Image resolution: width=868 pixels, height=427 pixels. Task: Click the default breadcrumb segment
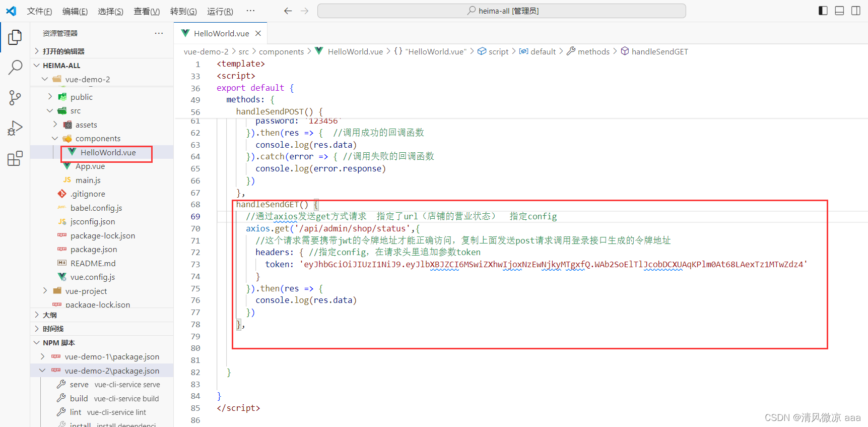pos(538,51)
